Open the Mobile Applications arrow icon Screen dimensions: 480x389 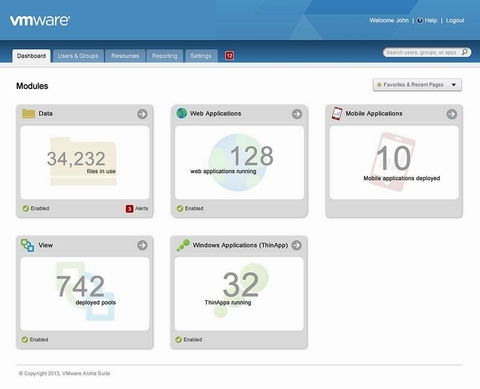pyautogui.click(x=452, y=114)
